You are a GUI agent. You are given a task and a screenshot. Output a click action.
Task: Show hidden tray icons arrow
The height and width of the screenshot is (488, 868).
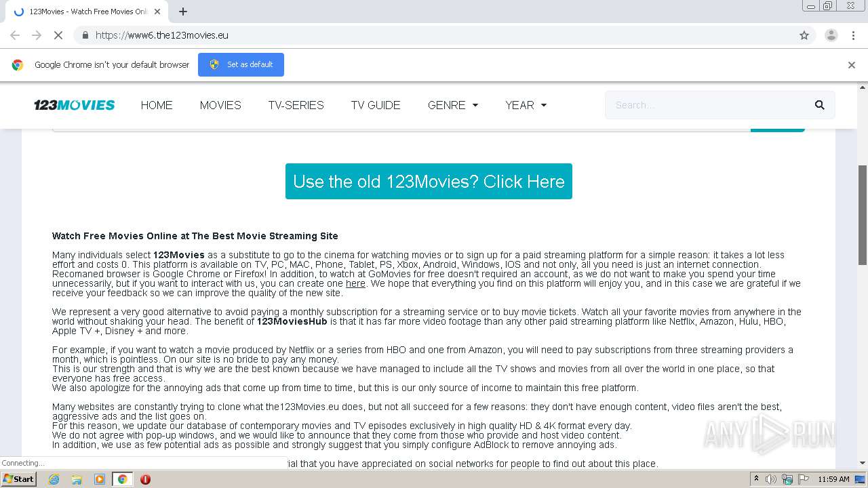pyautogui.click(x=756, y=479)
